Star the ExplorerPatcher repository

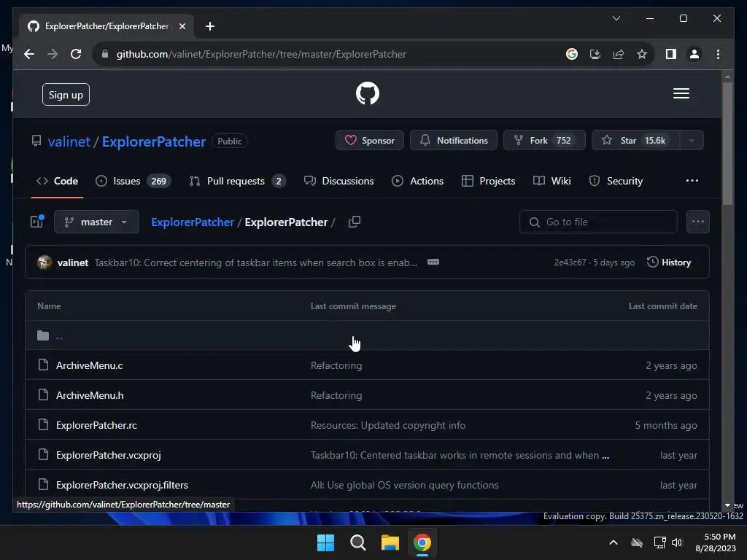coord(635,141)
